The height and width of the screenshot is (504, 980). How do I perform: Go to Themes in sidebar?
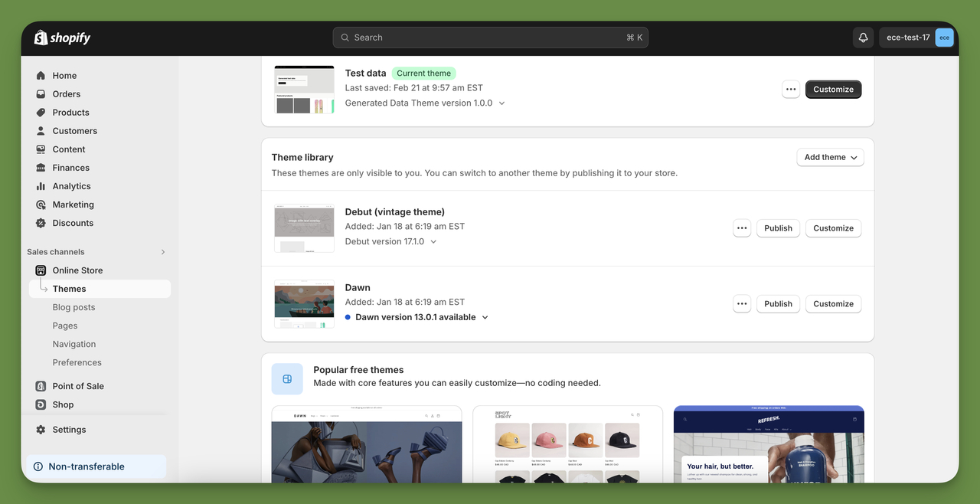[x=100, y=289]
